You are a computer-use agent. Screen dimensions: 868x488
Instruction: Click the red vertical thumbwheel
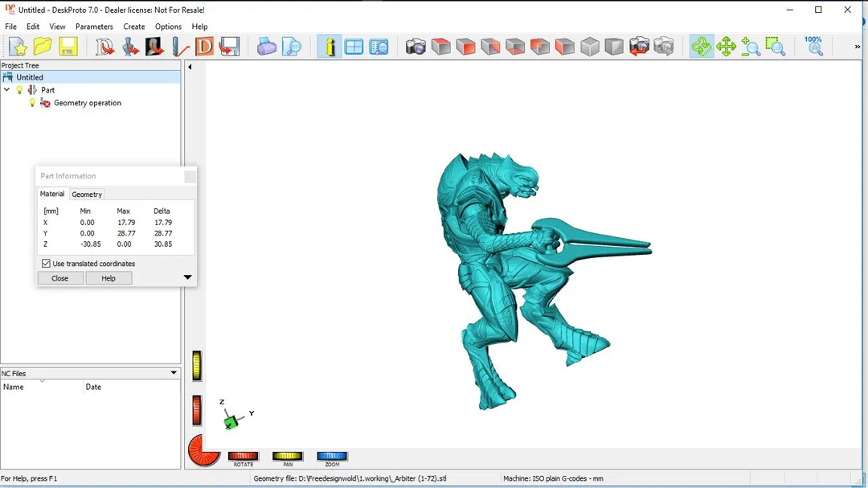click(197, 411)
